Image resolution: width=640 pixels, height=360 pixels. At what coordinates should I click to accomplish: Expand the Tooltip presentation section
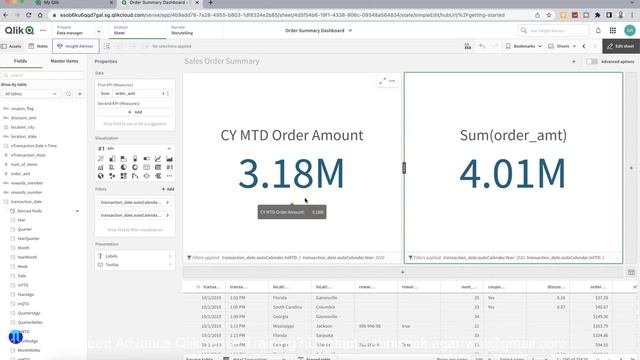pyautogui.click(x=135, y=265)
